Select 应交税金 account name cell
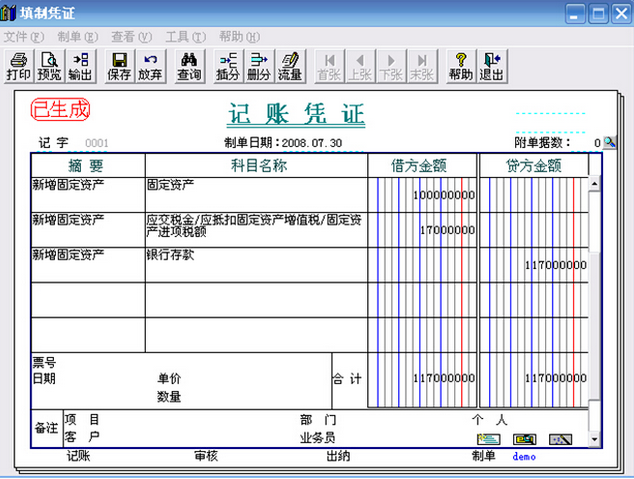 click(x=256, y=230)
